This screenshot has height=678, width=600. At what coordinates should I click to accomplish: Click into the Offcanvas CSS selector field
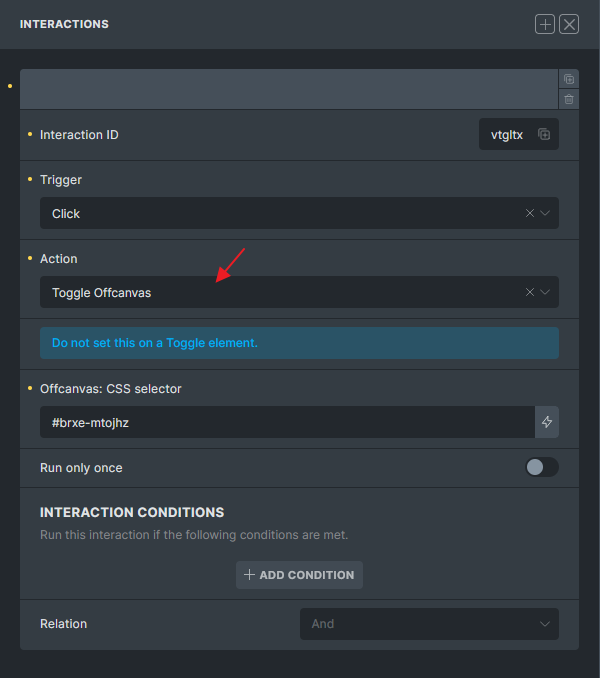click(x=286, y=422)
